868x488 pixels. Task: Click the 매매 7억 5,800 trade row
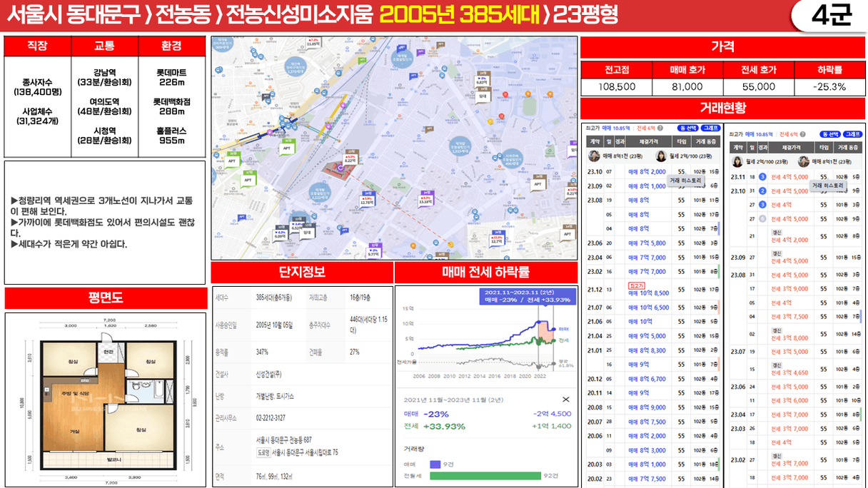653,243
